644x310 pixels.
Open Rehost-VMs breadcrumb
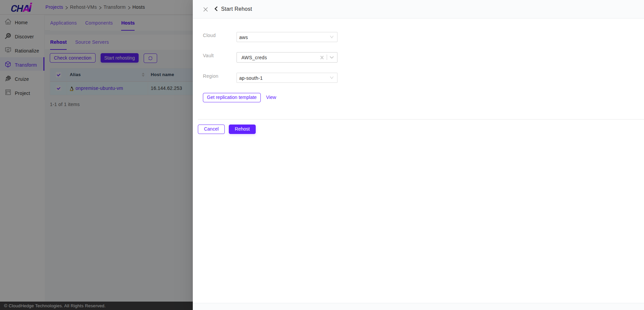[x=83, y=7]
